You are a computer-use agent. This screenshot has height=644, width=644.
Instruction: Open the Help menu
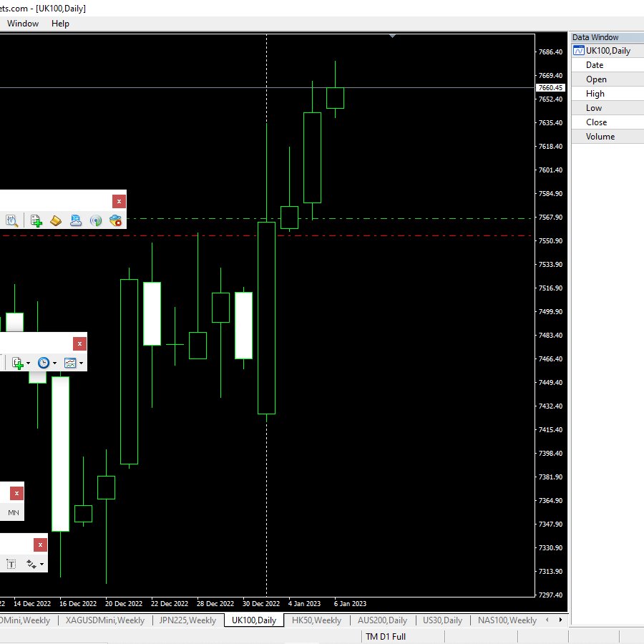point(60,24)
